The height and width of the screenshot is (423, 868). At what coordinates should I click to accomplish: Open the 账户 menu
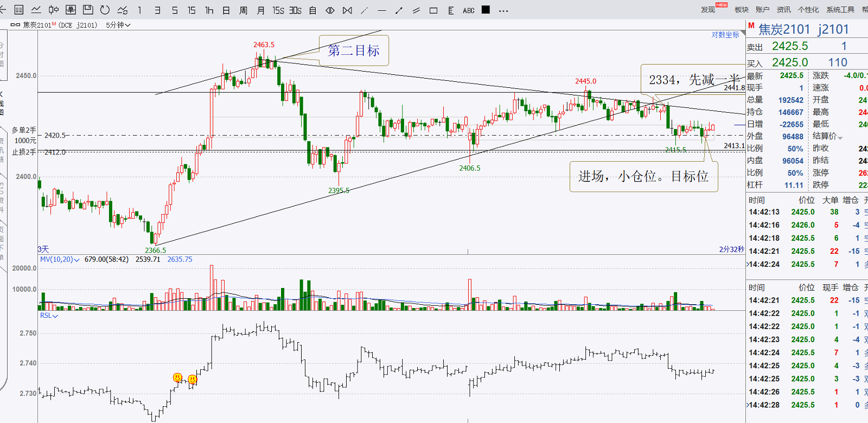(x=762, y=10)
